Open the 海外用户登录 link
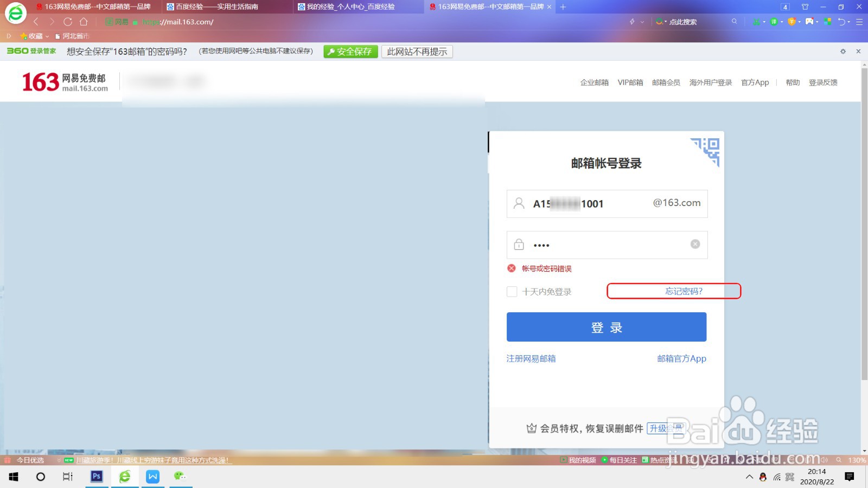 710,82
